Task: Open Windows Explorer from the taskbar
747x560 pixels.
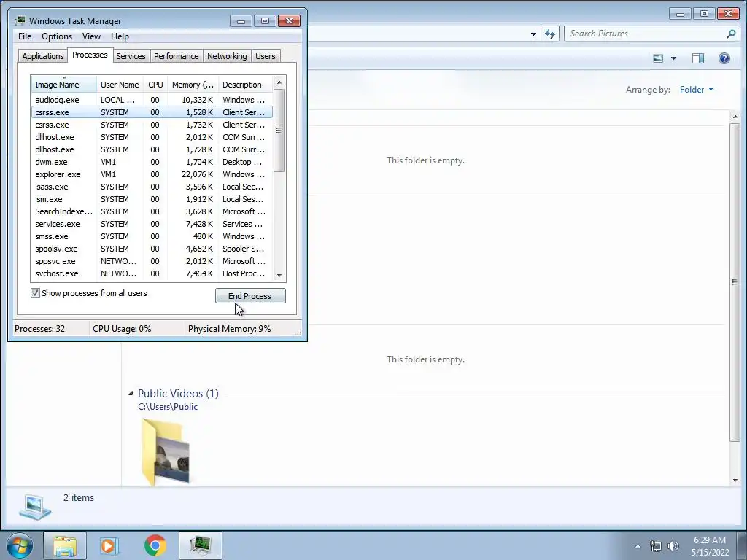Action: (x=65, y=545)
